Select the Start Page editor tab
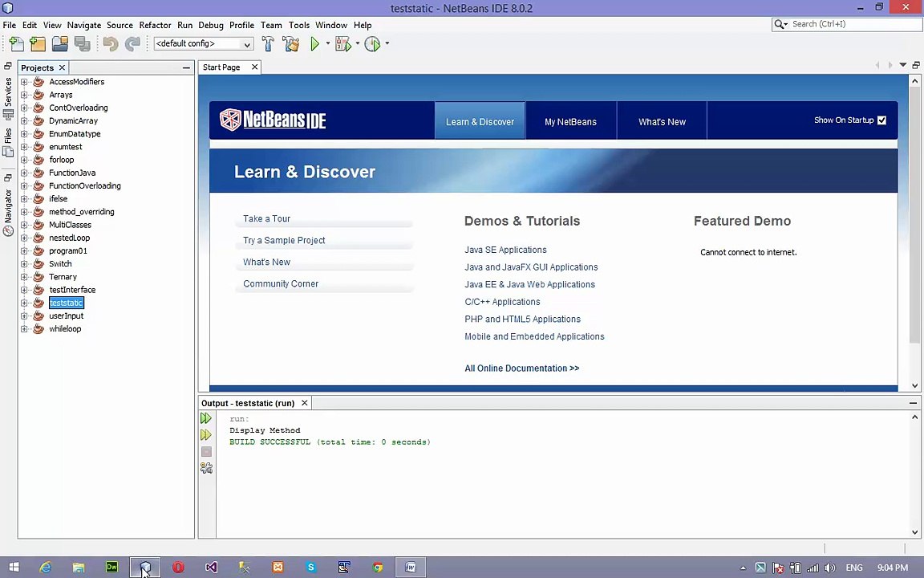Image resolution: width=924 pixels, height=578 pixels. (221, 67)
